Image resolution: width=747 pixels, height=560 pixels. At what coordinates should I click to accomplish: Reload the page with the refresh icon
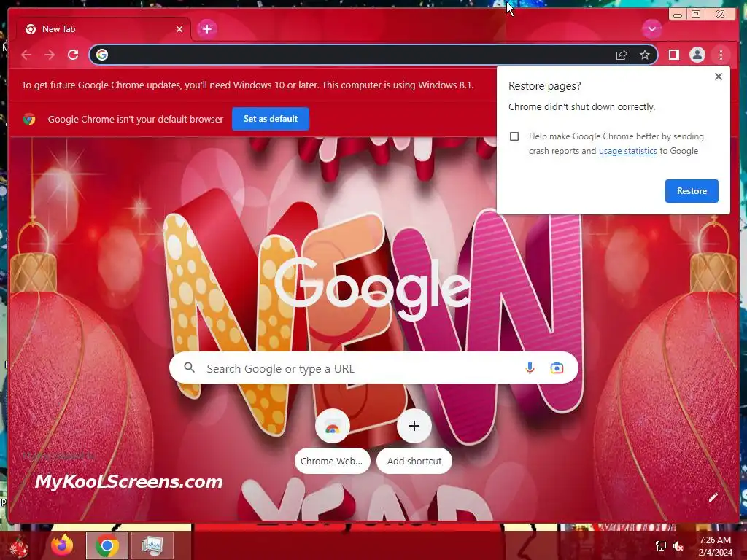click(x=73, y=55)
